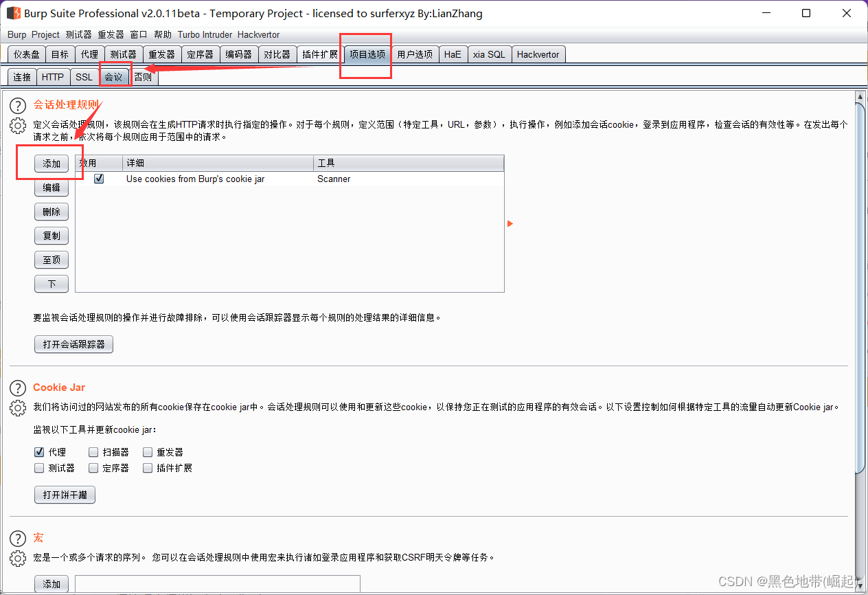868x595 pixels.
Task: Select the Use cookies from Burp's cookie jar row
Action: (x=290, y=179)
